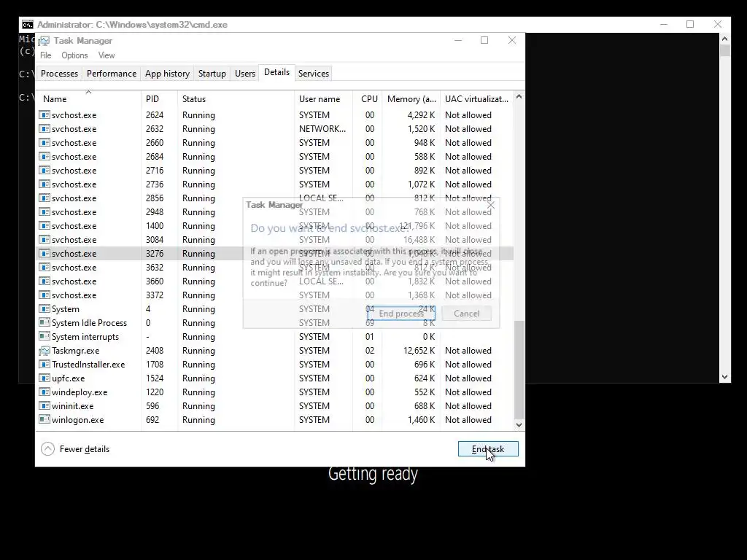Switch to the Processes tab
This screenshot has width=747, height=560.
coord(59,74)
